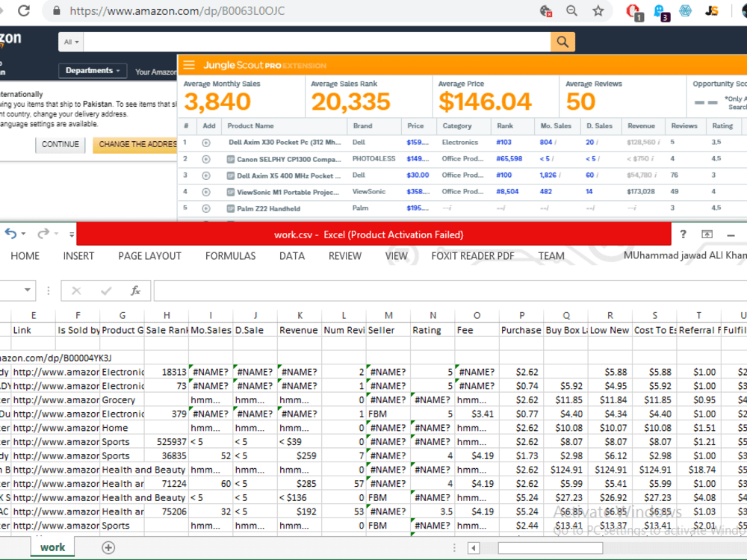The width and height of the screenshot is (747, 560).
Task: Add Palm Z22 Handheld row
Action: point(206,208)
